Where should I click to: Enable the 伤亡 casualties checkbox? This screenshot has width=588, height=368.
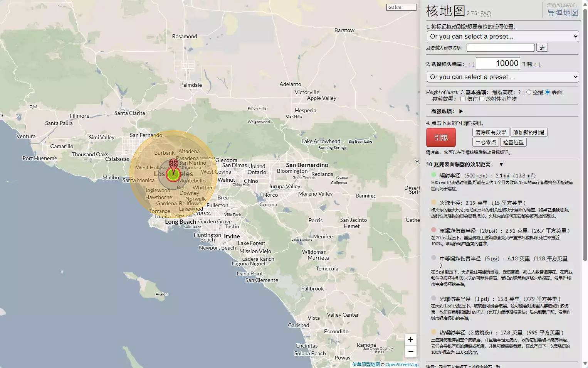pyautogui.click(x=463, y=99)
